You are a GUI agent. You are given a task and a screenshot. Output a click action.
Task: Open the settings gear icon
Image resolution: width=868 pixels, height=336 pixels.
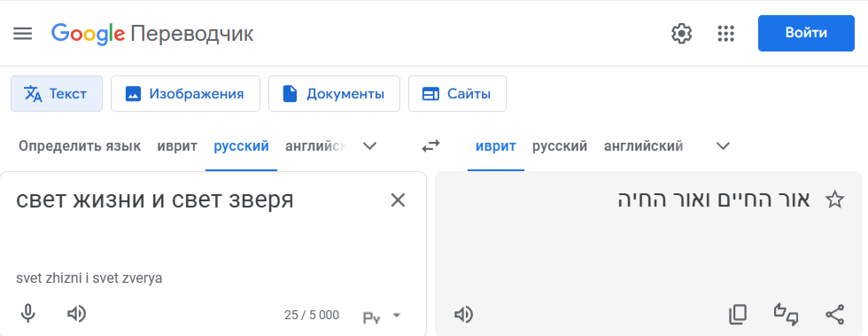pos(681,34)
